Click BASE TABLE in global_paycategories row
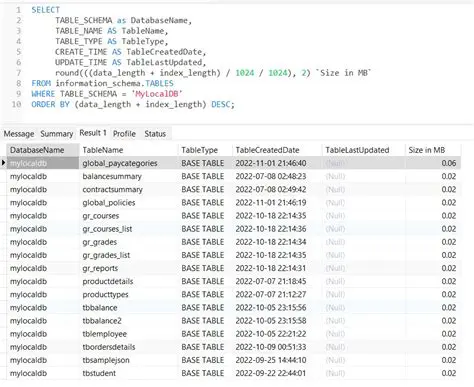474x387 pixels. pyautogui.click(x=203, y=163)
